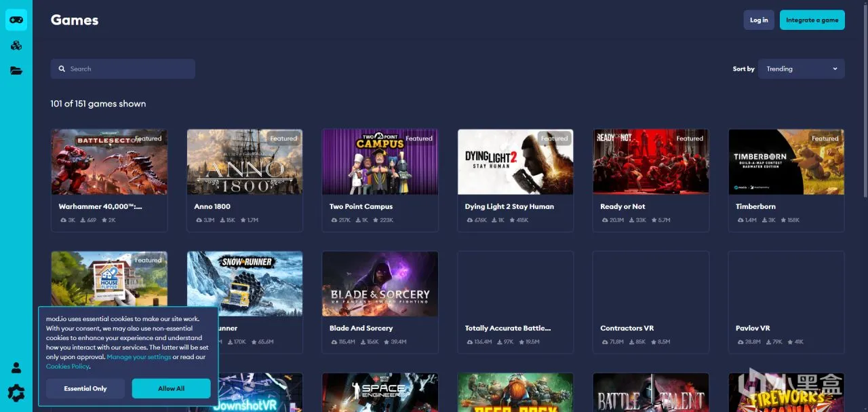
Task: Click Log in button
Action: pyautogui.click(x=759, y=20)
